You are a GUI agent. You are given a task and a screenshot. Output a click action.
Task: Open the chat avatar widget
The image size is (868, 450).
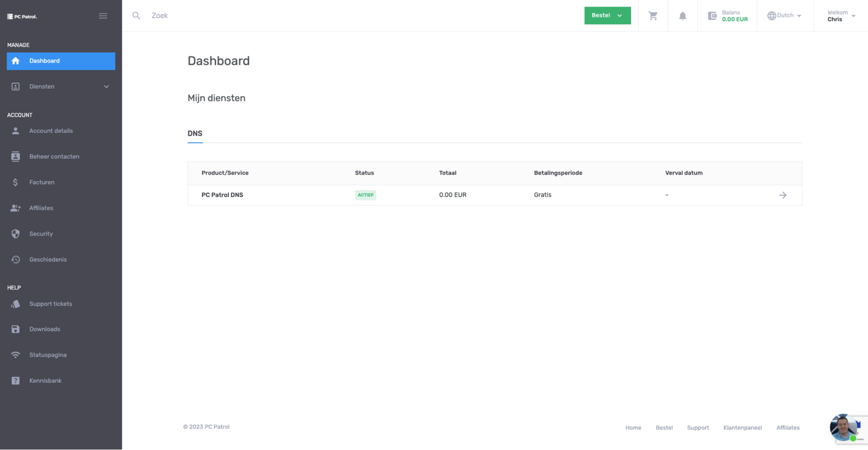843,428
